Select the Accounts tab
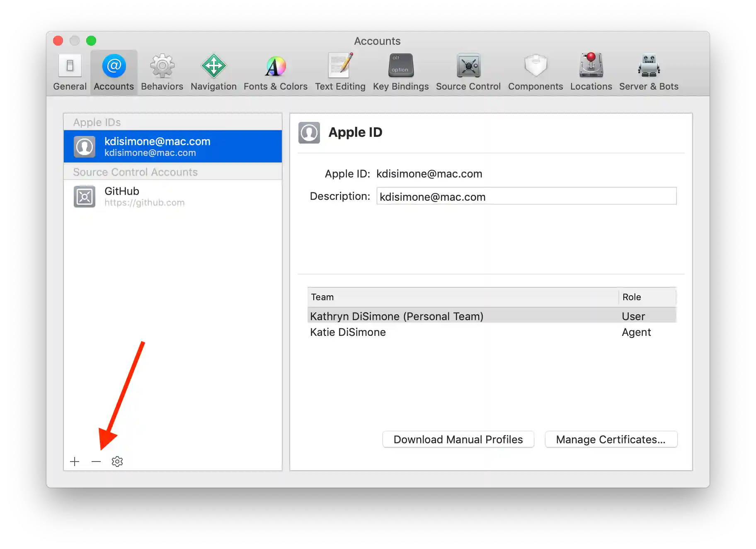Screen dimensions: 756x549 coord(114,72)
